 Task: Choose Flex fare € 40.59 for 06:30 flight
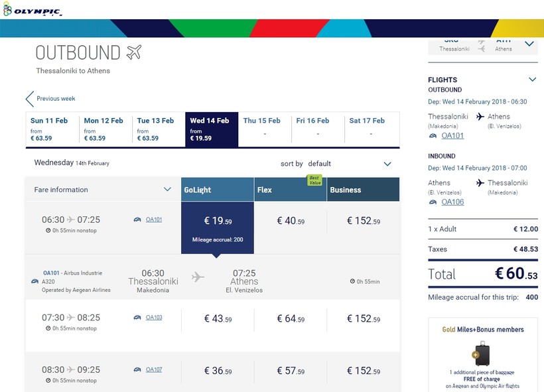tap(291, 221)
